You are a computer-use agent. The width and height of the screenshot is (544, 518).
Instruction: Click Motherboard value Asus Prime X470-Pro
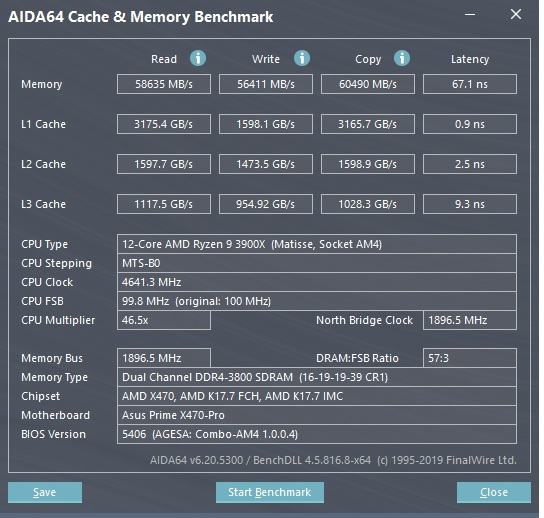[317, 415]
